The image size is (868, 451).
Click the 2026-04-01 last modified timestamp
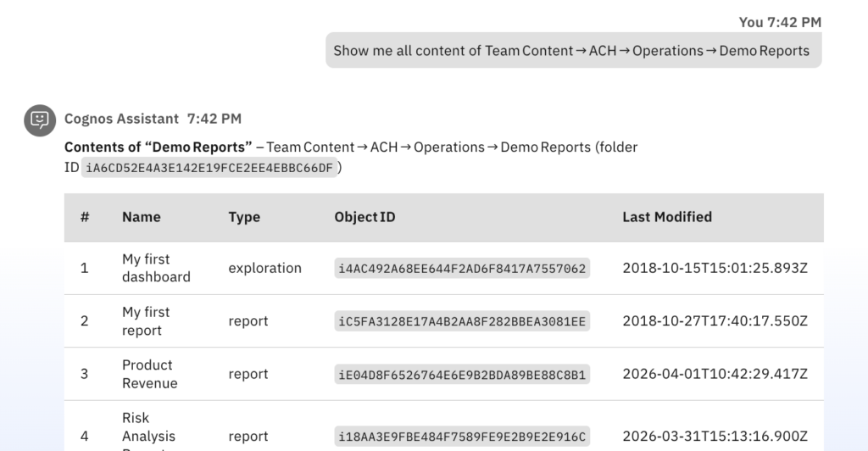click(715, 374)
